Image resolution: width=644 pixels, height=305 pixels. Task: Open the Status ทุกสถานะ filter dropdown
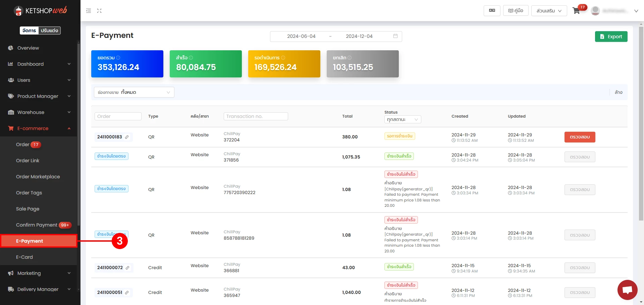click(402, 119)
